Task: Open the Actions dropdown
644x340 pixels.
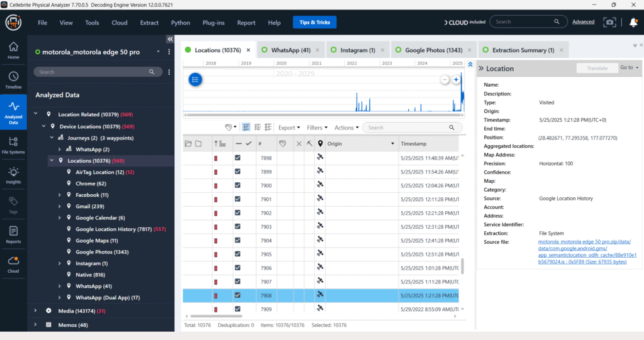Action: (x=347, y=128)
